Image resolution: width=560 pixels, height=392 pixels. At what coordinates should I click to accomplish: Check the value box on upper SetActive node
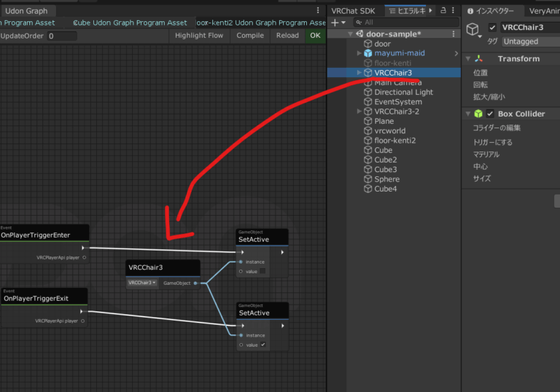pyautogui.click(x=263, y=271)
